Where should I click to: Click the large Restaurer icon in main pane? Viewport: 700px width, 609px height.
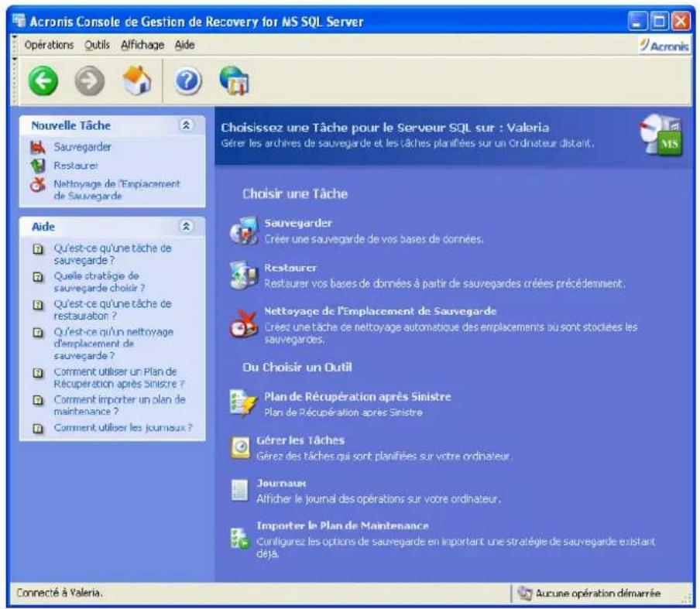[244, 275]
